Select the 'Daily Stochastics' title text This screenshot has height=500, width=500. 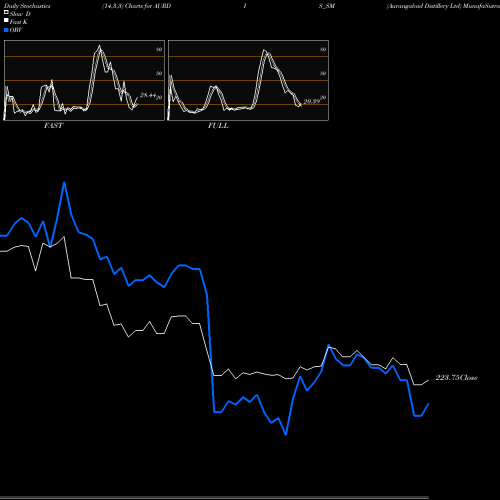[27, 6]
